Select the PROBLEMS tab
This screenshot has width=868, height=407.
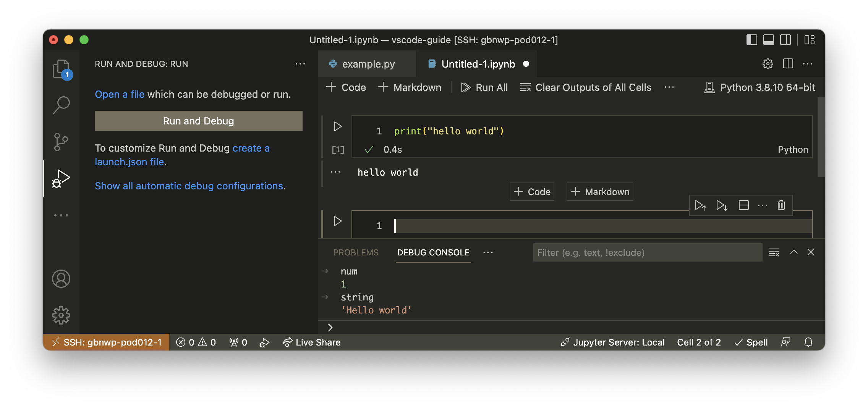(356, 252)
